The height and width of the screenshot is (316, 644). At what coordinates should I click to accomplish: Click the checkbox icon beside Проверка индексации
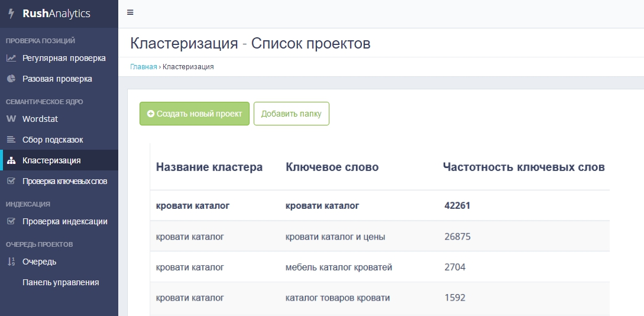pos(11,221)
